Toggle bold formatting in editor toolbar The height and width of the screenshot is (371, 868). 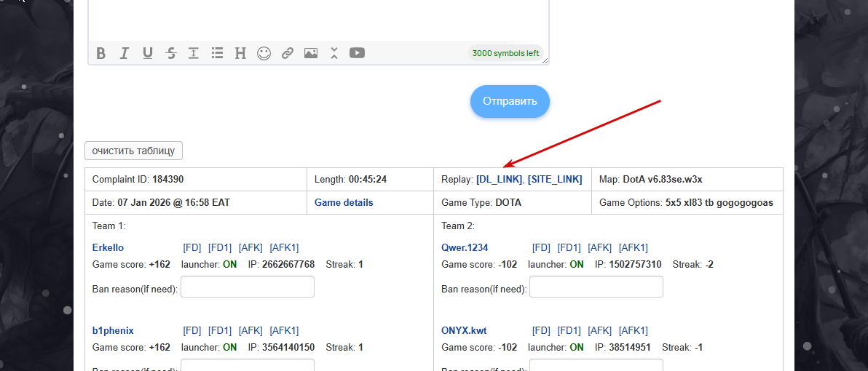(100, 53)
